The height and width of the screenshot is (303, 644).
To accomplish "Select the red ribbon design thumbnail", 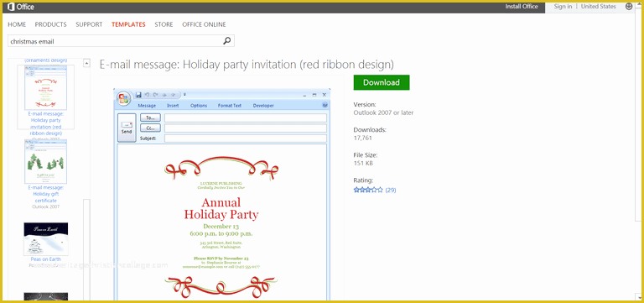I will pyautogui.click(x=45, y=87).
